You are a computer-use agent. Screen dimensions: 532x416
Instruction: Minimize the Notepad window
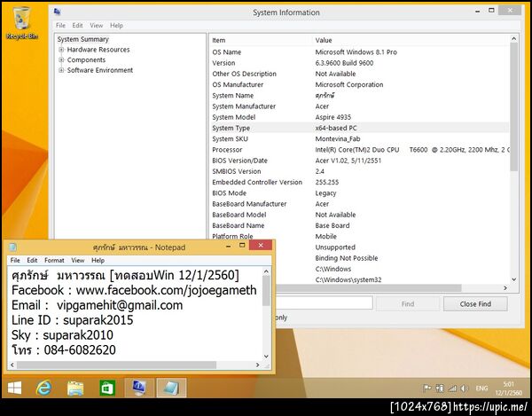tap(229, 246)
